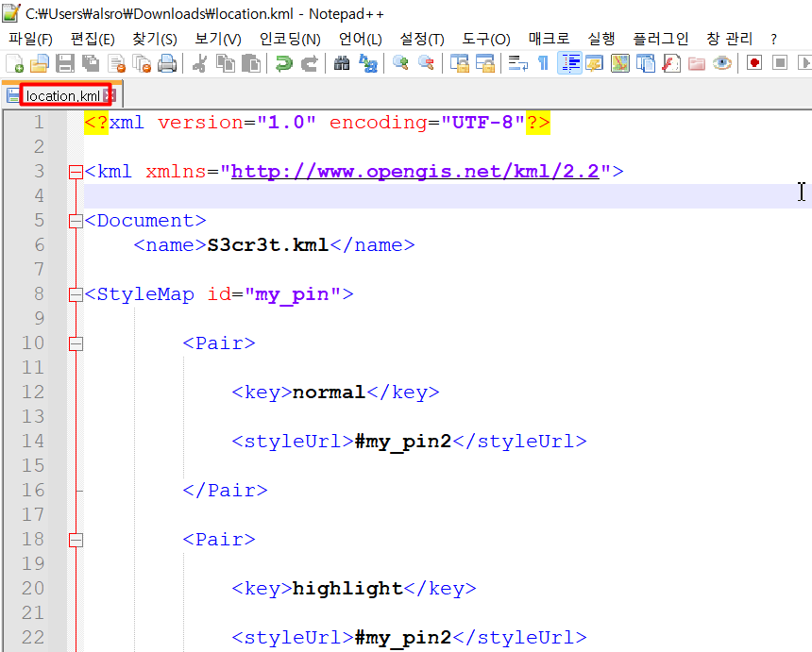The height and width of the screenshot is (652, 812).
Task: Open the 편집(E) menu
Action: coord(93,39)
